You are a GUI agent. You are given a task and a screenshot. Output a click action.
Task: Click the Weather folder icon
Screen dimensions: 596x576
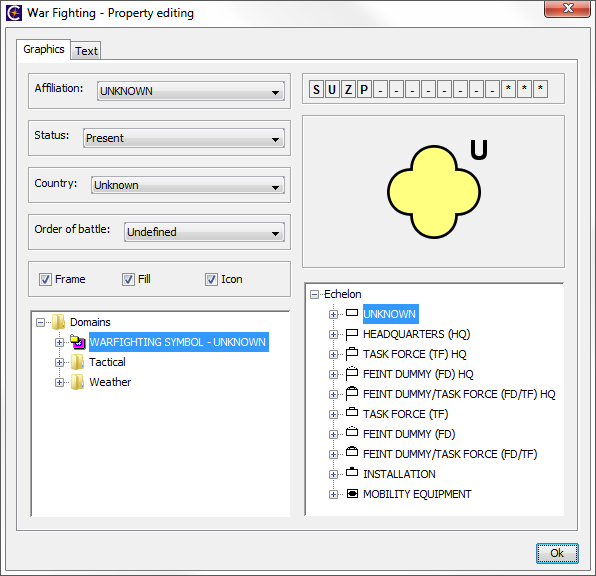77,382
